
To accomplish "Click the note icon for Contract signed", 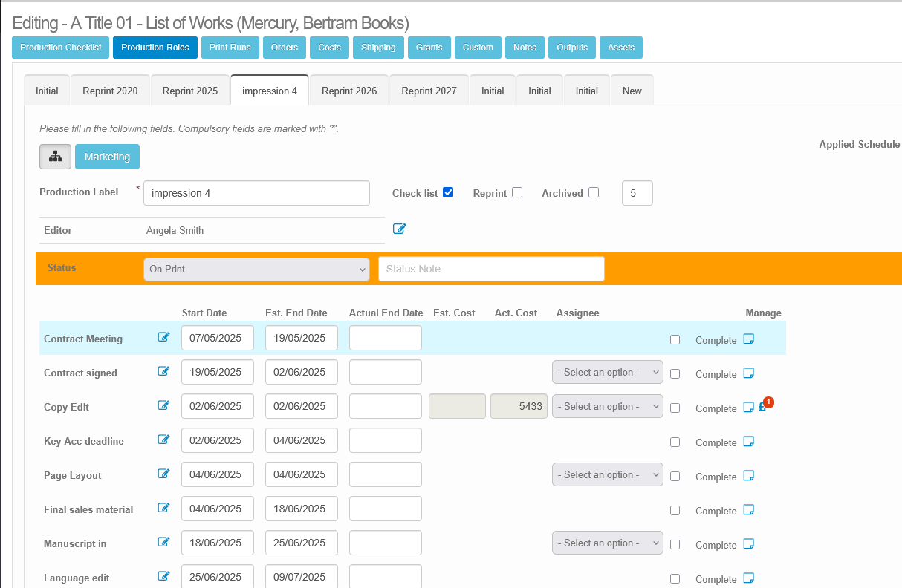I will coord(749,373).
